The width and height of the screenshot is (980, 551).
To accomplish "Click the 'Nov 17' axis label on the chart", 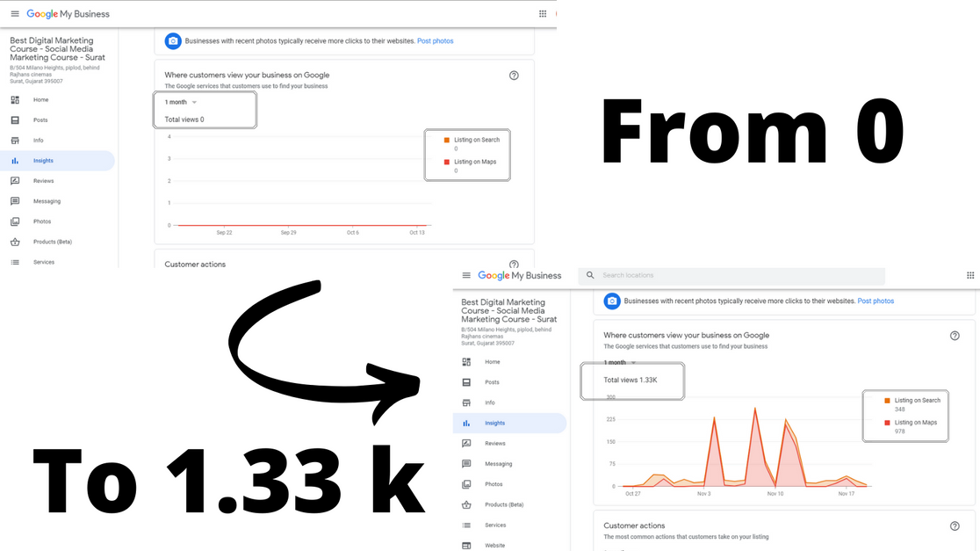I will (847, 494).
